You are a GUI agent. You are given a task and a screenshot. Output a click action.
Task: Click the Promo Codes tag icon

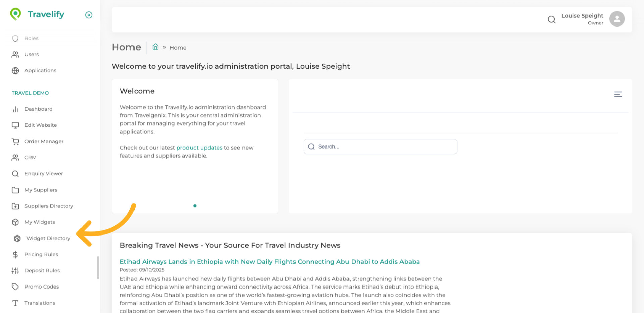pos(15,287)
